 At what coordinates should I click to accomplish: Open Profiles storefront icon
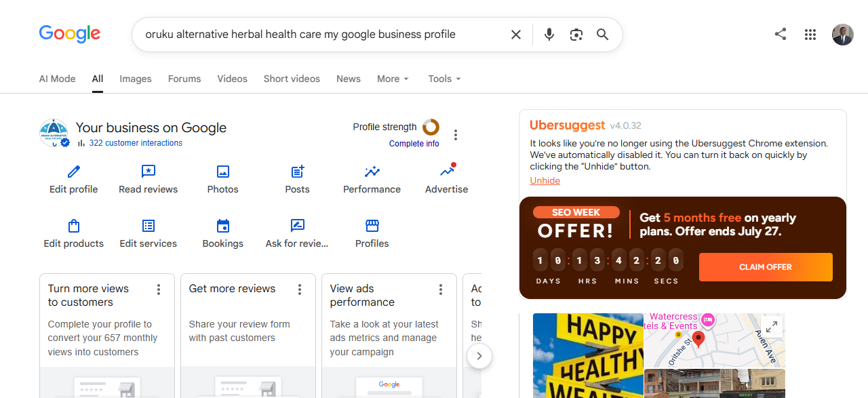point(372,226)
